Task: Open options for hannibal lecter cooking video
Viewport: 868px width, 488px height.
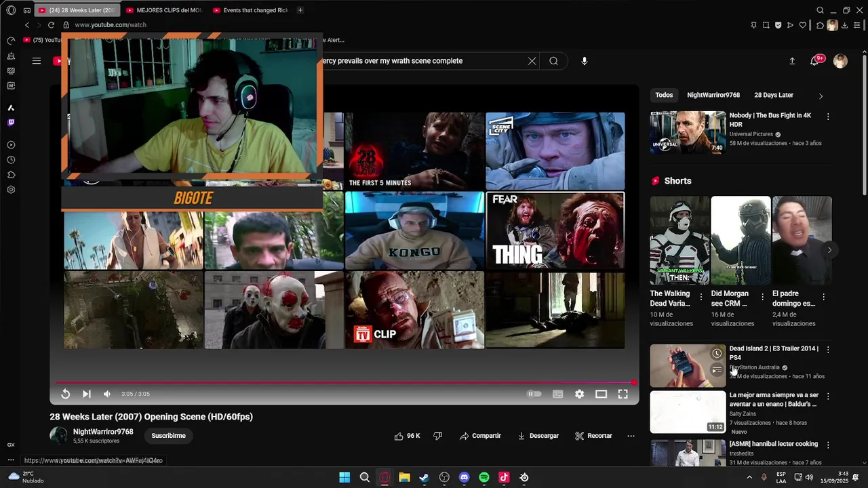Action: [x=828, y=445]
